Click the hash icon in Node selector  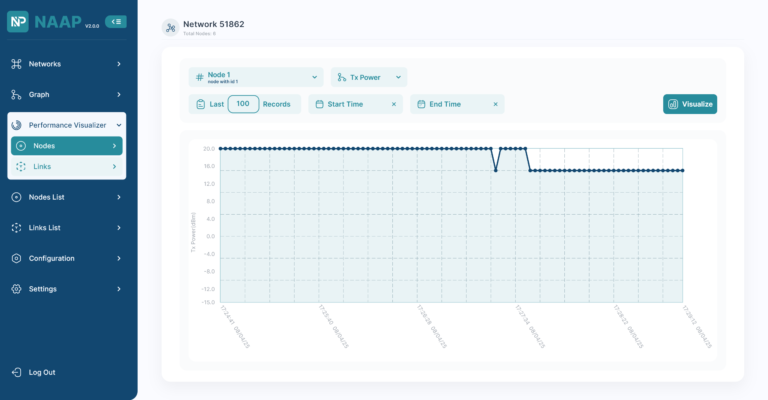pos(199,77)
